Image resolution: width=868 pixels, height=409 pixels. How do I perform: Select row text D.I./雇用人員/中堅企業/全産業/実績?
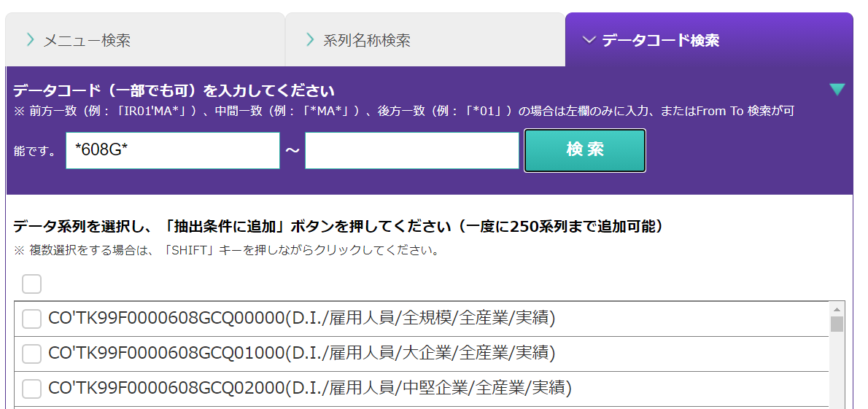(x=430, y=388)
